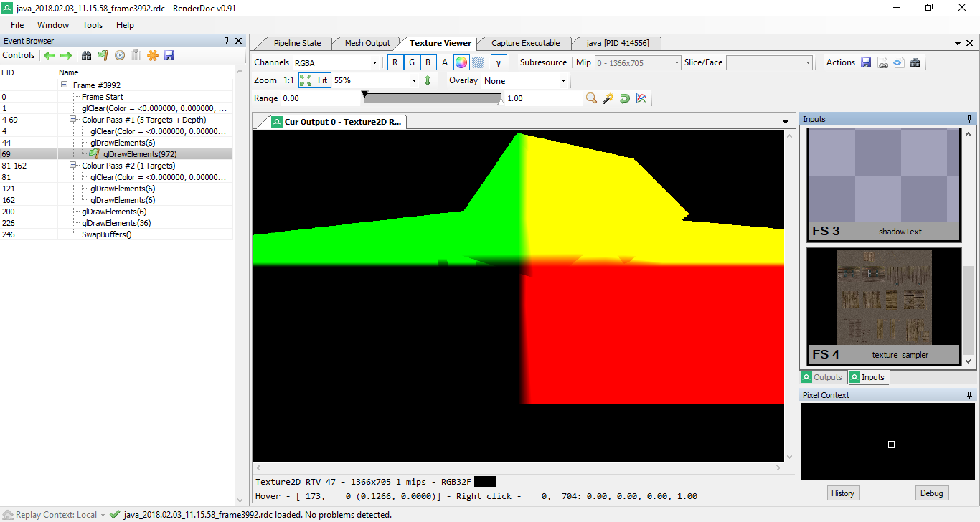This screenshot has width=980, height=522.
Task: Click the orange asterisk icon in Event Browser
Action: click(153, 55)
